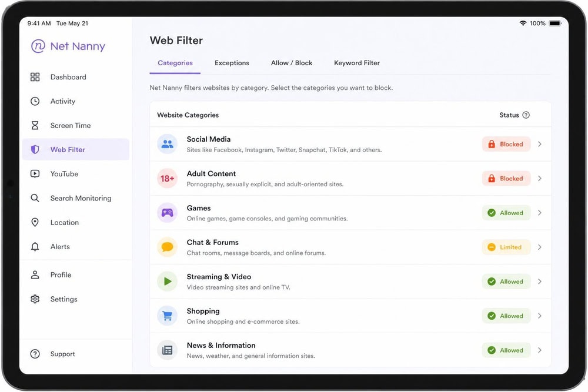Open the Location pin icon
The height and width of the screenshot is (392, 588).
(x=35, y=222)
